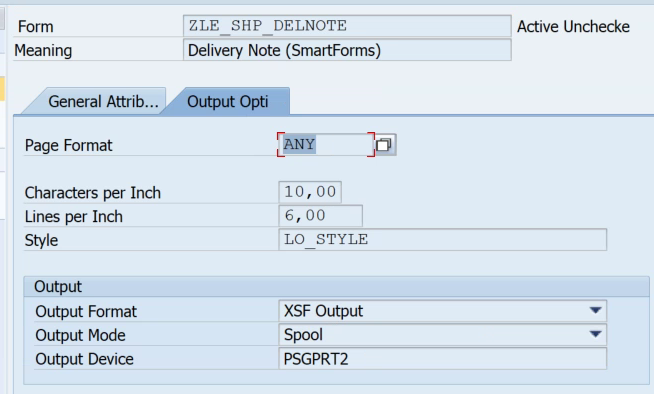The width and height of the screenshot is (654, 394).
Task: Open value help icon beside Page Format
Action: (385, 145)
